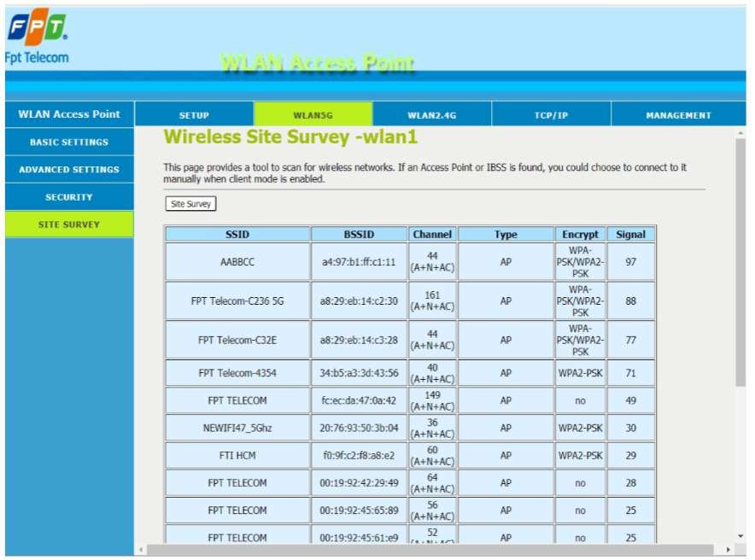Viewport: 755px width, 560px height.
Task: Select the AABBCC SSID cell
Action: pos(237,262)
